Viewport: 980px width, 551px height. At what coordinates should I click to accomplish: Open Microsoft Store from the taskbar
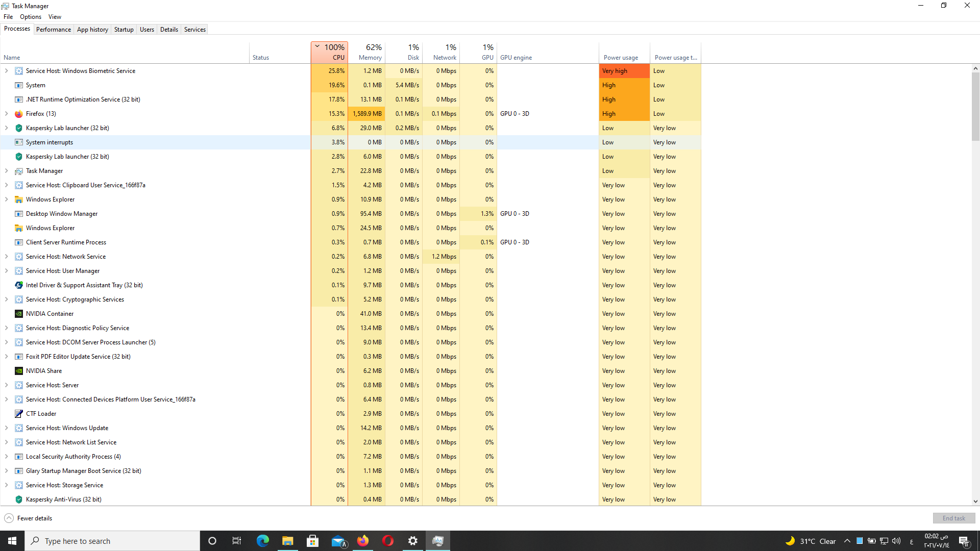point(313,541)
